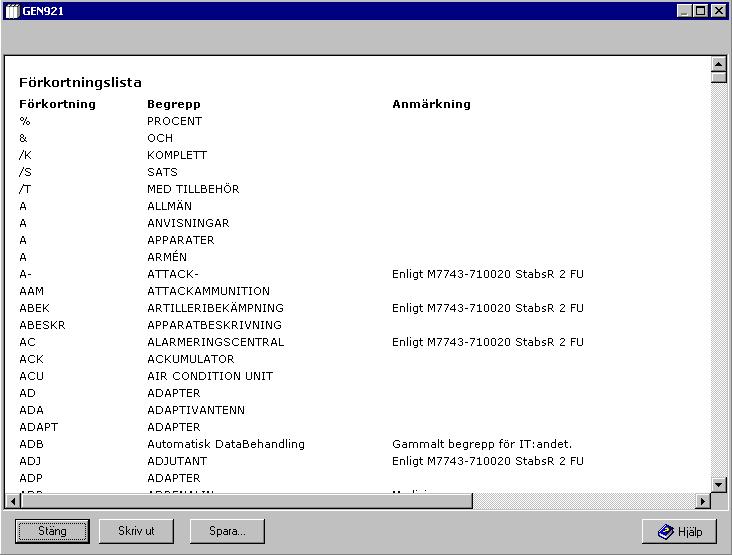Click the StabsR remark in the A- row

[x=488, y=274]
